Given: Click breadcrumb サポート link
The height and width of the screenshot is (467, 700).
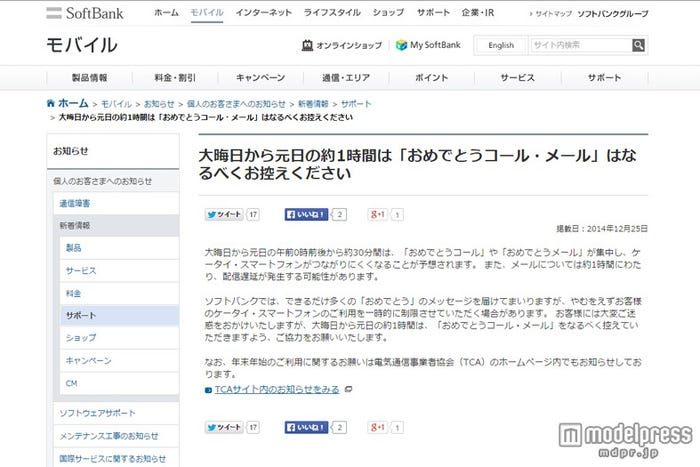Looking at the screenshot, I should [x=356, y=104].
